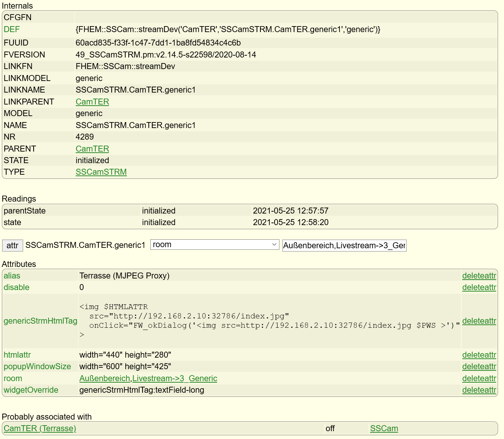The height and width of the screenshot is (439, 504).
Task: Click the htmlattr value width="440" height="280"
Action: (125, 355)
